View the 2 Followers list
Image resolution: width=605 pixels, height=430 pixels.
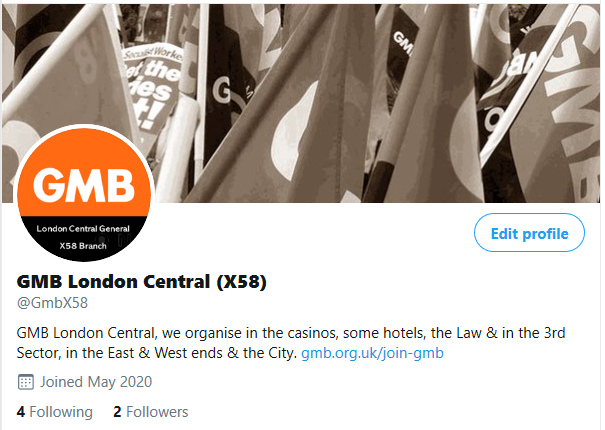[x=150, y=412]
